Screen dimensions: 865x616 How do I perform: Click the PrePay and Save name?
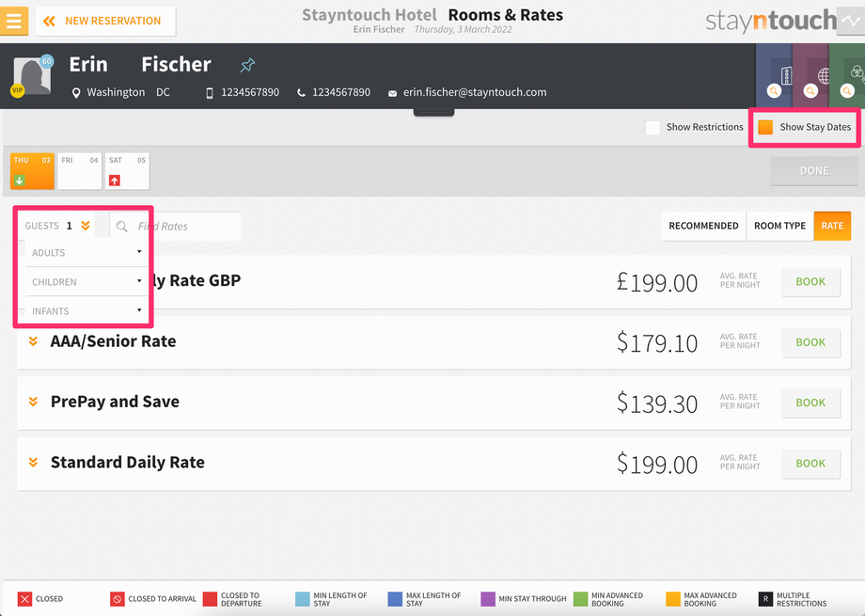pos(115,402)
